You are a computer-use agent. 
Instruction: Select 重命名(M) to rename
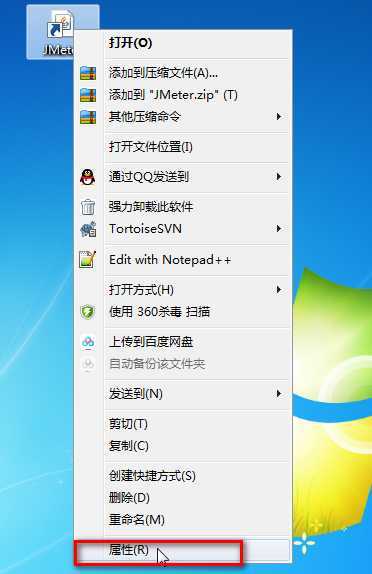[183, 520]
